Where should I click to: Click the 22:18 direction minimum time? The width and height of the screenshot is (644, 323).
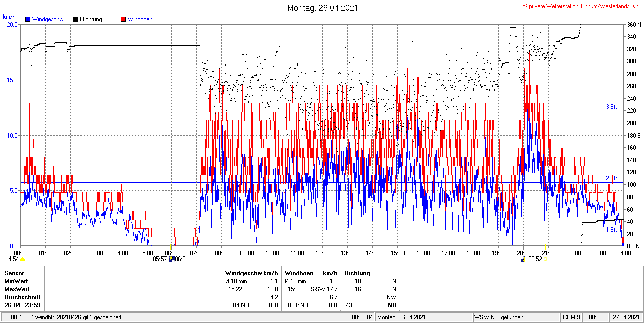pyautogui.click(x=354, y=281)
